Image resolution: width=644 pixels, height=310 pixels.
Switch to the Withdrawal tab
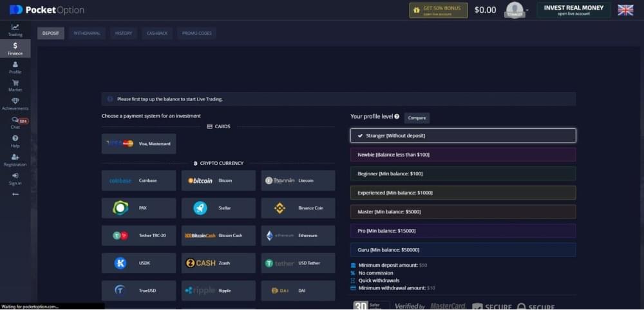(x=87, y=34)
